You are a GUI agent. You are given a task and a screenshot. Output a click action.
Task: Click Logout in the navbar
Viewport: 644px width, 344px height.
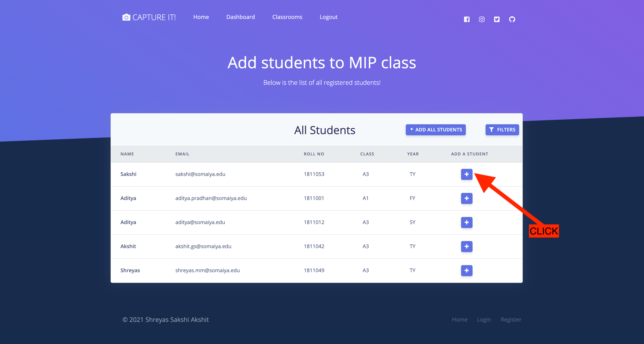pyautogui.click(x=329, y=17)
